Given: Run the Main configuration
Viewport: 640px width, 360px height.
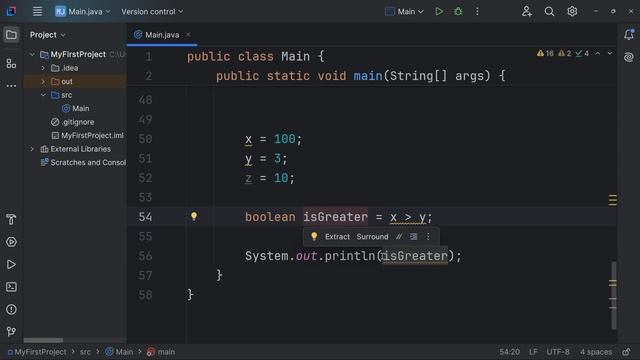Looking at the screenshot, I should (439, 11).
